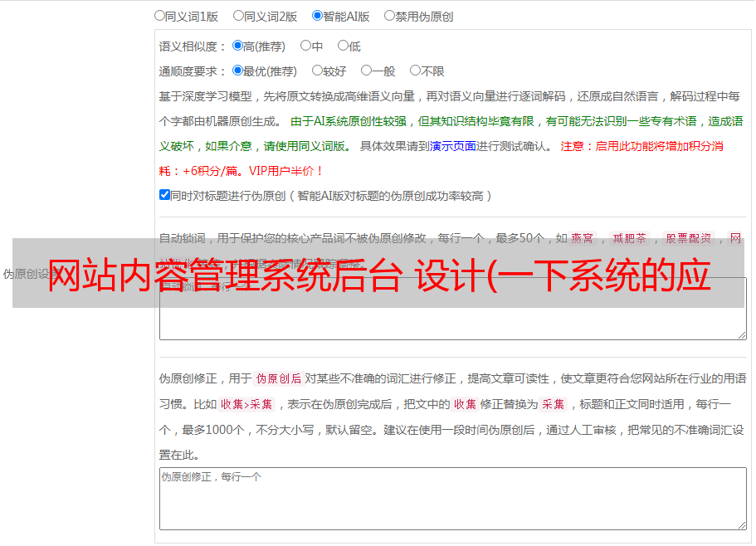Viewport: 756px width, 546px height.
Task: Set 通顺度要求 to 较好
Action: (x=317, y=71)
